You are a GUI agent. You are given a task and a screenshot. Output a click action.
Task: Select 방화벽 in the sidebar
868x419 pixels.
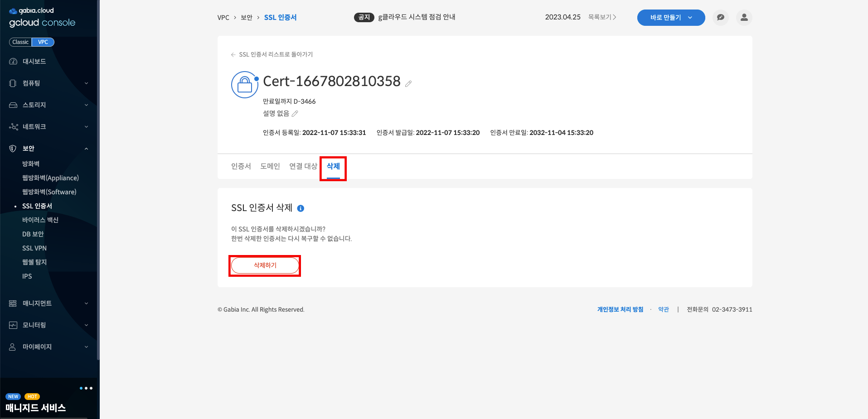click(x=31, y=164)
